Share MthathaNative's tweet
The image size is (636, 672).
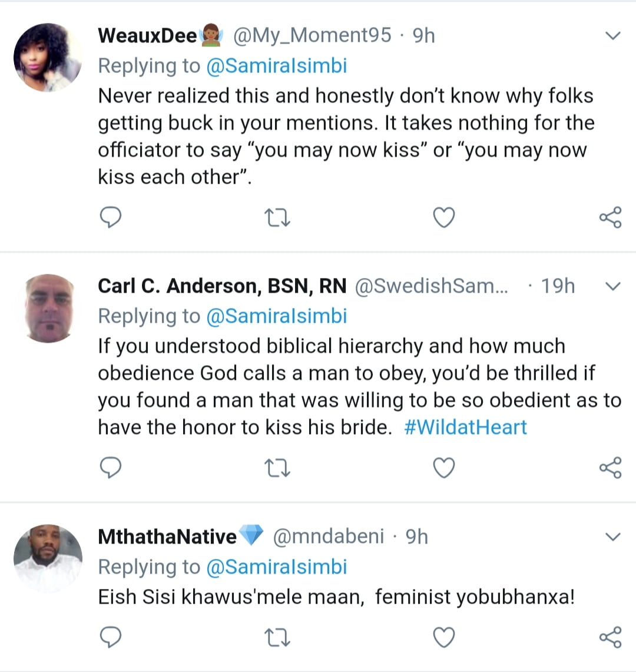[610, 637]
